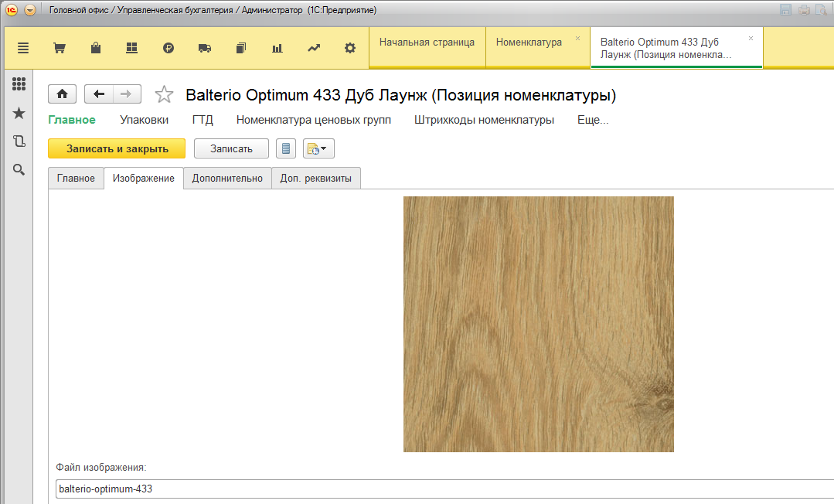Click the list icon next to Записать
834x504 pixels.
pyautogui.click(x=286, y=148)
